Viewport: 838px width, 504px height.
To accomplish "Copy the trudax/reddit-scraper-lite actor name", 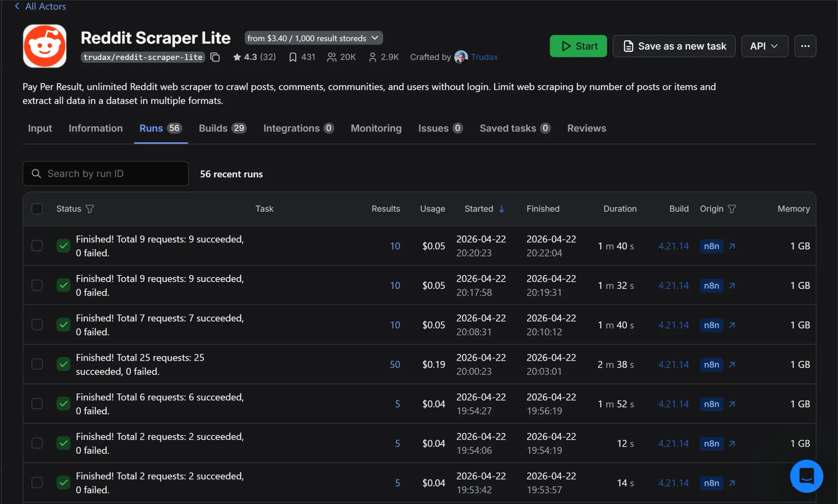I will pyautogui.click(x=215, y=57).
